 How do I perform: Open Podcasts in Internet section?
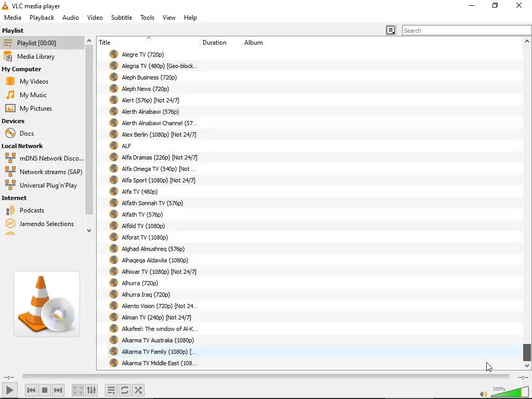42,210
